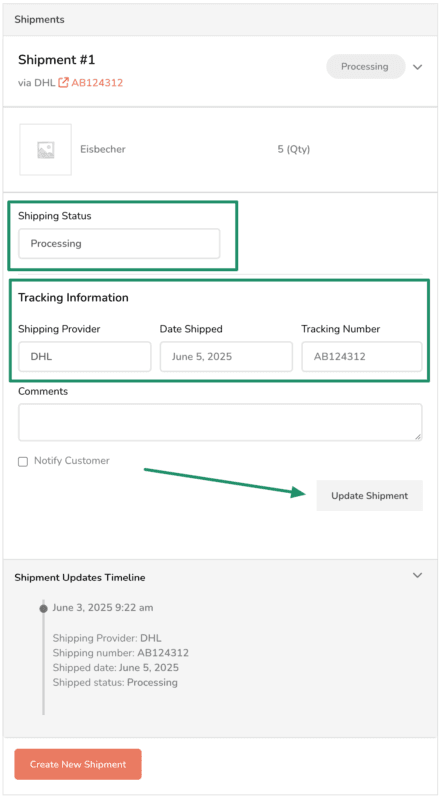Click the Comments box resize handle

click(418, 437)
